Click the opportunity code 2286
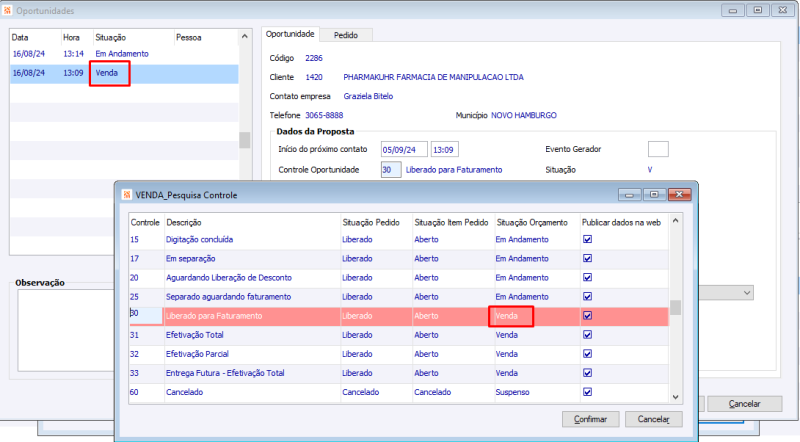The width and height of the screenshot is (800, 442). 314,58
